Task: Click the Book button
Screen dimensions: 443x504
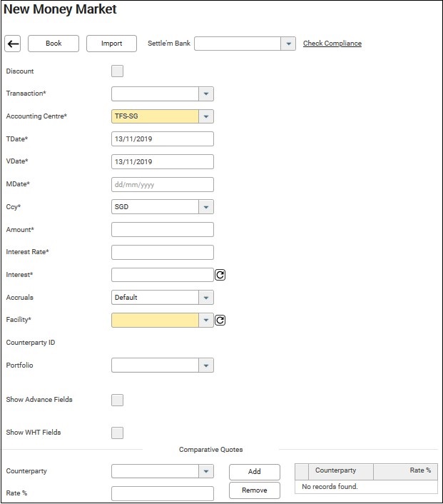Action: [54, 44]
